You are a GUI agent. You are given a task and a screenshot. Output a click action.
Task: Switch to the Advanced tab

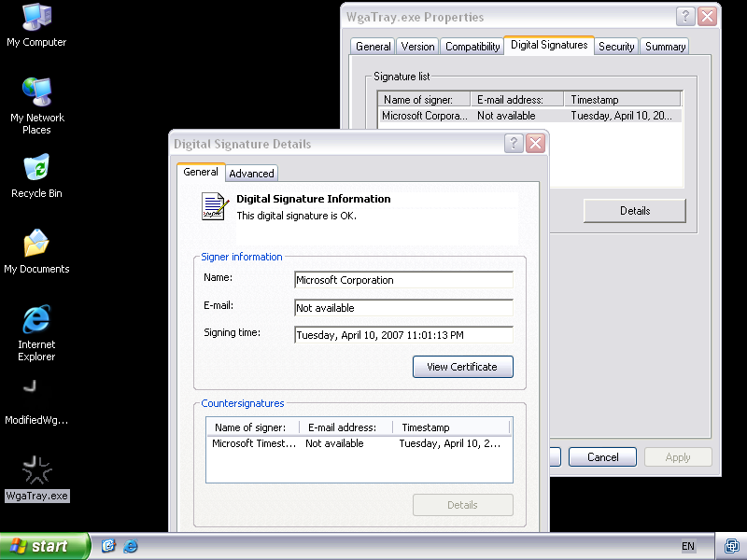[251, 174]
